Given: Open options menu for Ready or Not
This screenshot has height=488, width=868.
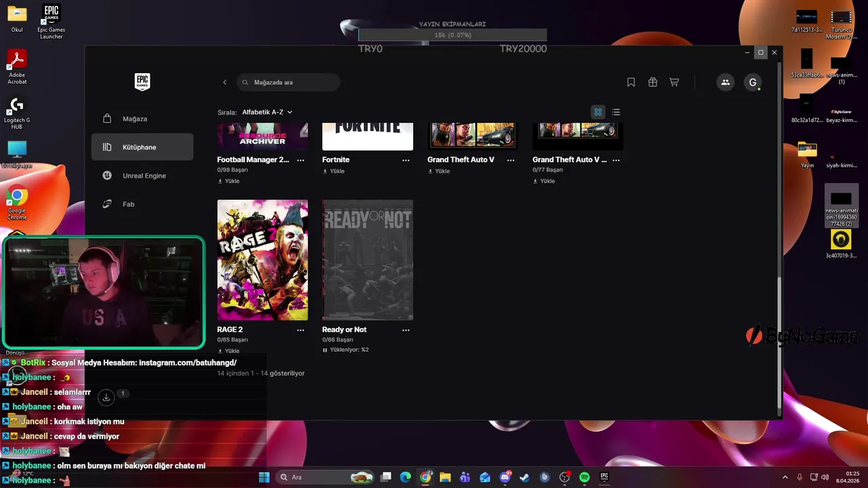Looking at the screenshot, I should tap(406, 330).
